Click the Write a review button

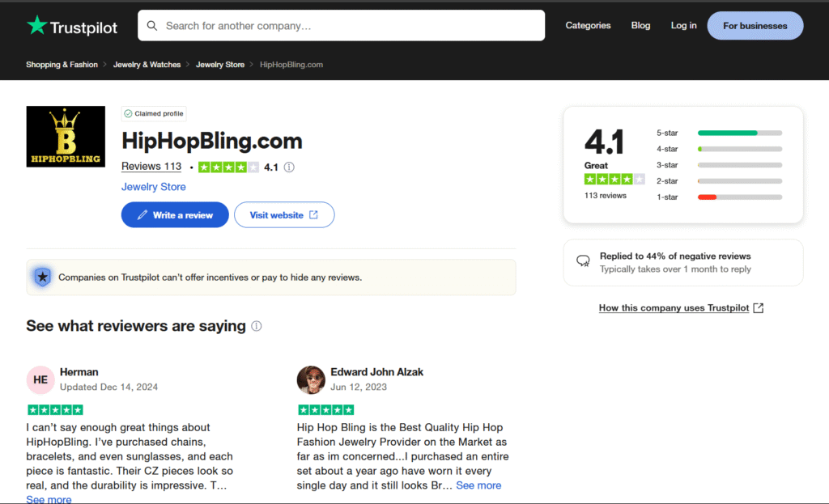pos(175,215)
